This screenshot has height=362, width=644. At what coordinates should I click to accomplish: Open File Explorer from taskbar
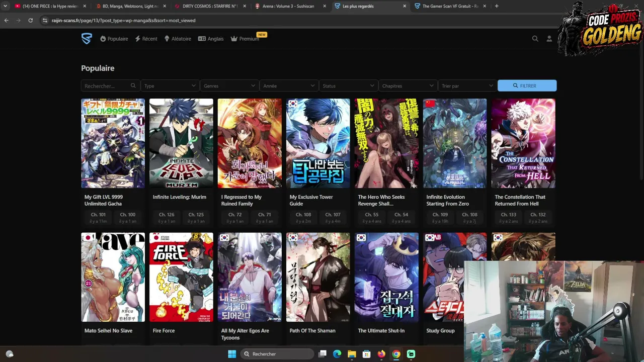[x=352, y=354]
